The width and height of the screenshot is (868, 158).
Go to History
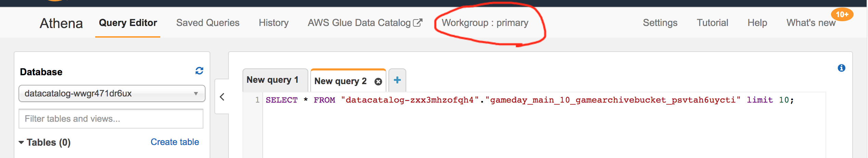[274, 23]
